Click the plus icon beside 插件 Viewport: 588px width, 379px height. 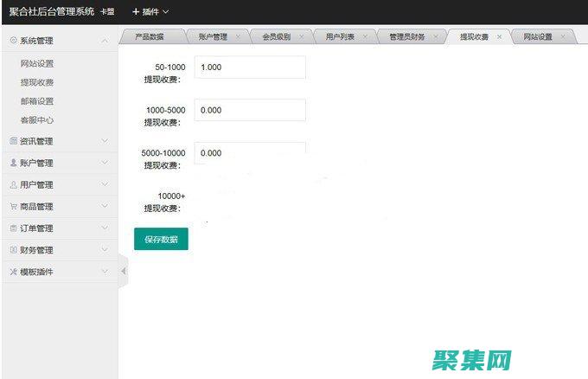pos(136,11)
